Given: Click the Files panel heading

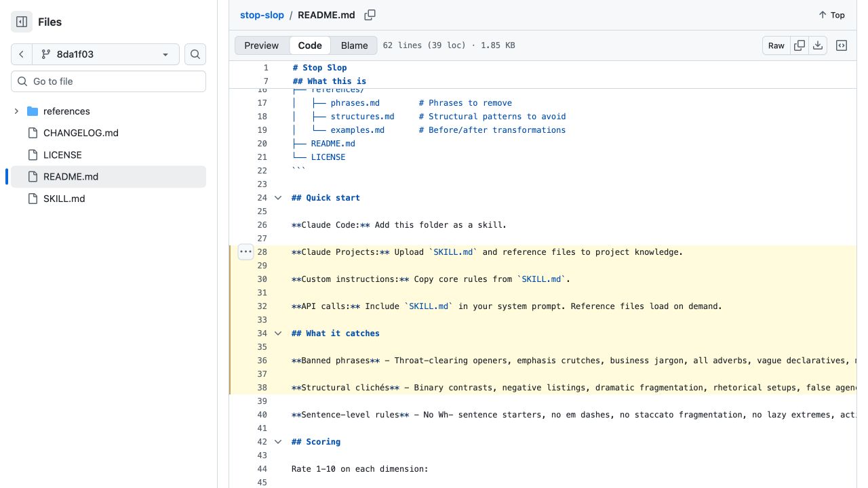Looking at the screenshot, I should (50, 22).
